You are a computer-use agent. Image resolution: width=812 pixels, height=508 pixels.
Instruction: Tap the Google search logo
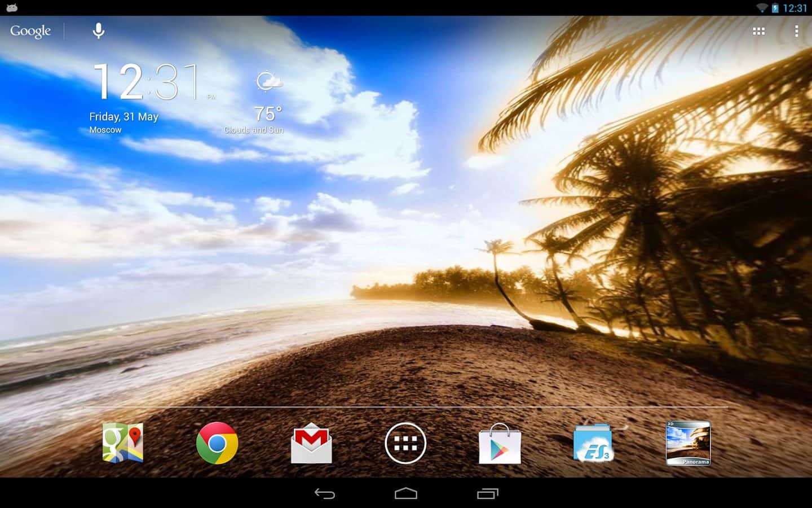(x=30, y=31)
